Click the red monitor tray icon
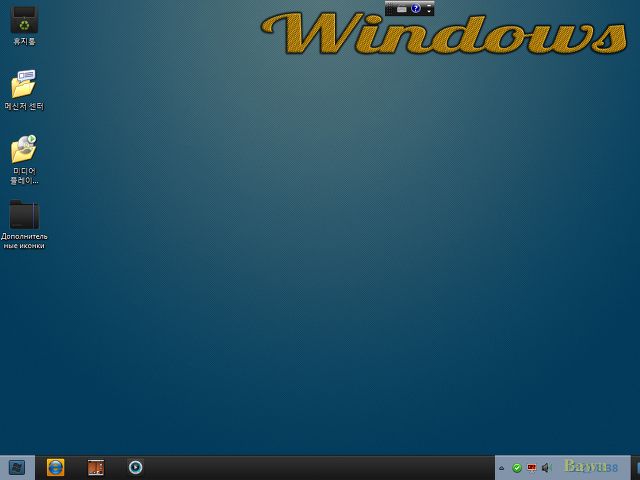Viewport: 640px width, 480px height. click(x=531, y=468)
